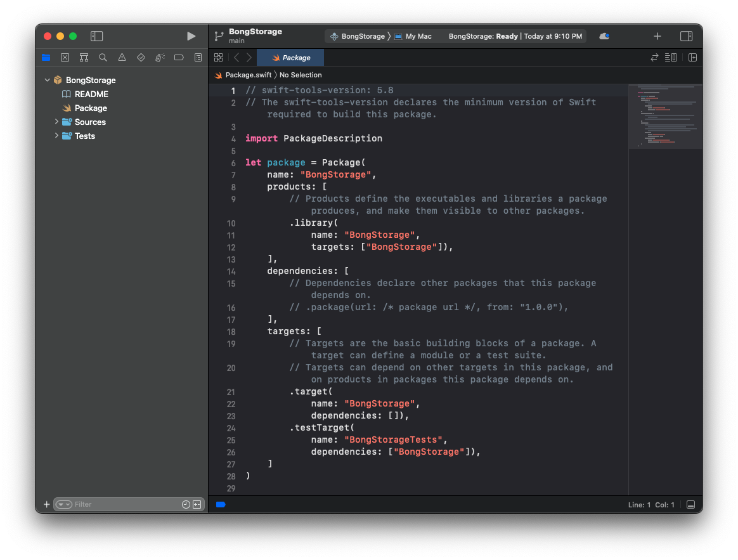Add a new file with the navigator plus
Viewport: 738px width, 560px height.
click(x=46, y=504)
